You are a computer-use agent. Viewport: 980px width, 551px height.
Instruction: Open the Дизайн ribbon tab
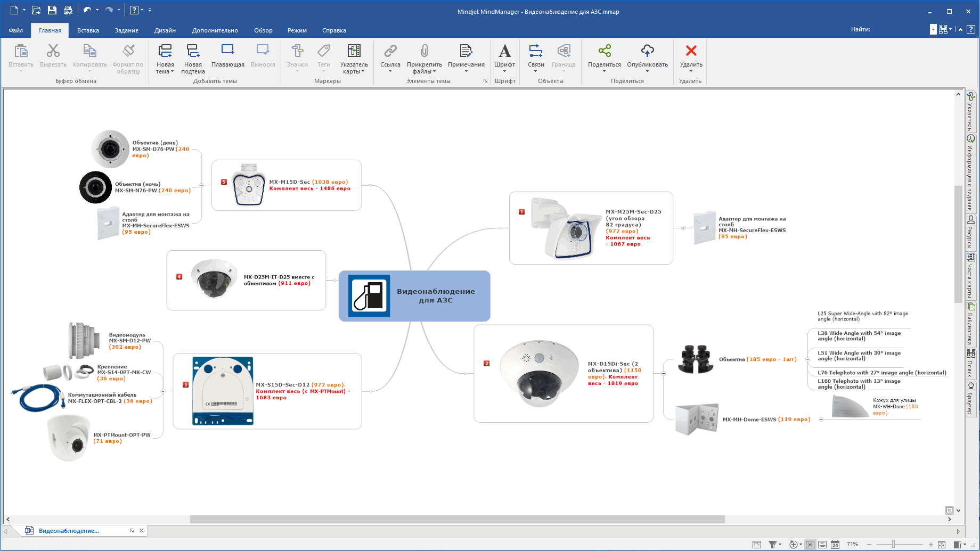coord(165,30)
